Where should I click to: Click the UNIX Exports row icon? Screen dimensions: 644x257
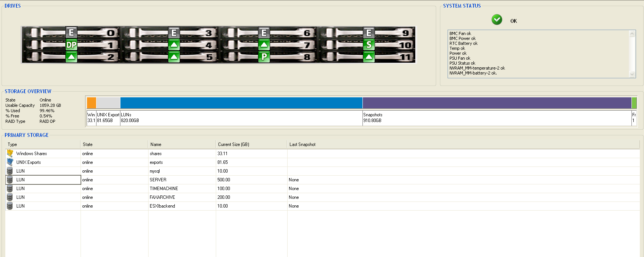tap(10, 162)
